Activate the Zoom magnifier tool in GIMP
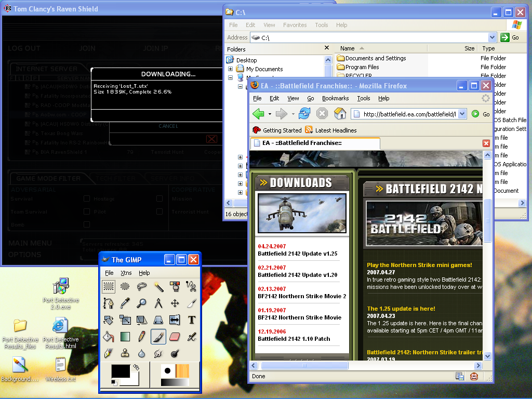532x399 pixels. pos(141,303)
